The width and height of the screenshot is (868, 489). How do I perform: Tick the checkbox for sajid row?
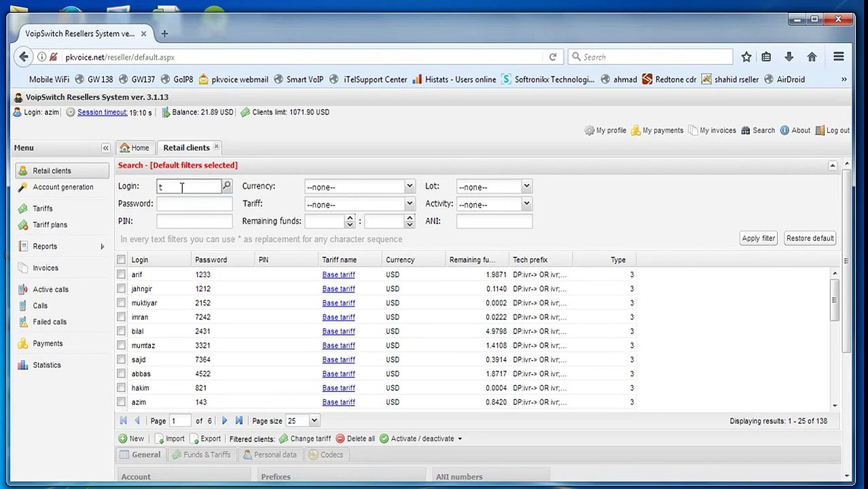(x=121, y=360)
